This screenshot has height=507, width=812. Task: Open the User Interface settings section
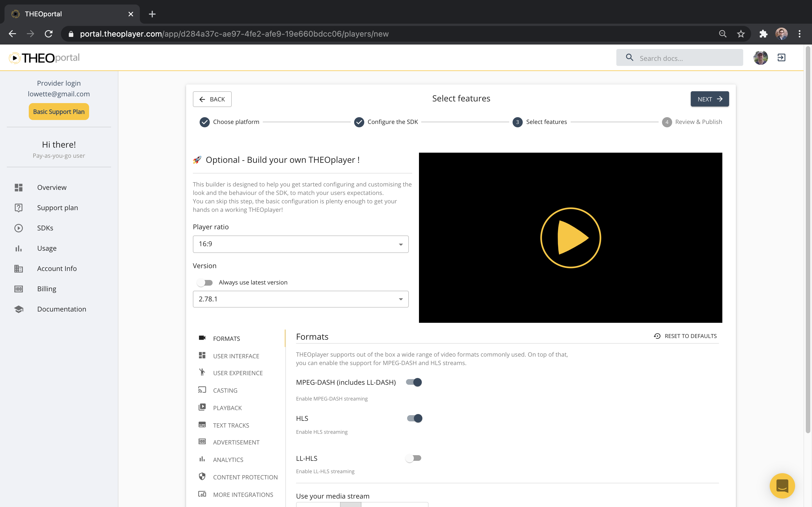click(236, 356)
